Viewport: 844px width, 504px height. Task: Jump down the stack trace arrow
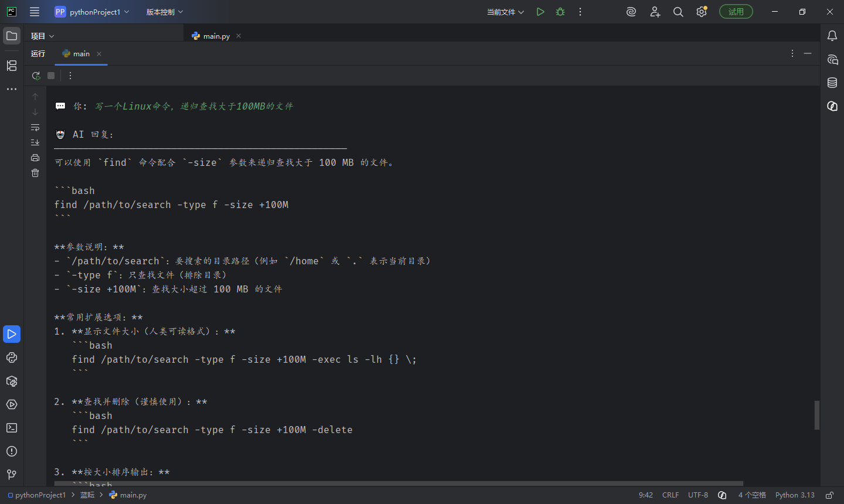[x=35, y=112]
